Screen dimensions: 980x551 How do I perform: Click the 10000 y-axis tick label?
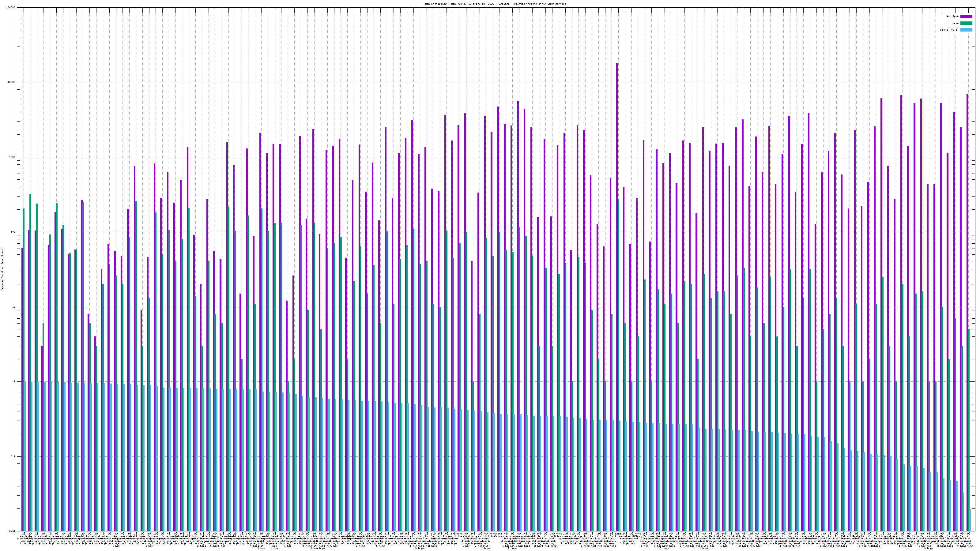pyautogui.click(x=12, y=83)
